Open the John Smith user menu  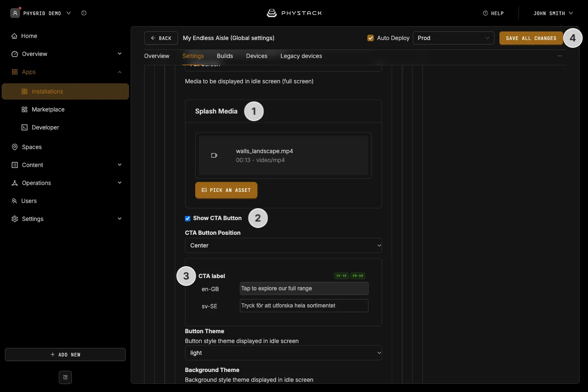click(x=553, y=13)
